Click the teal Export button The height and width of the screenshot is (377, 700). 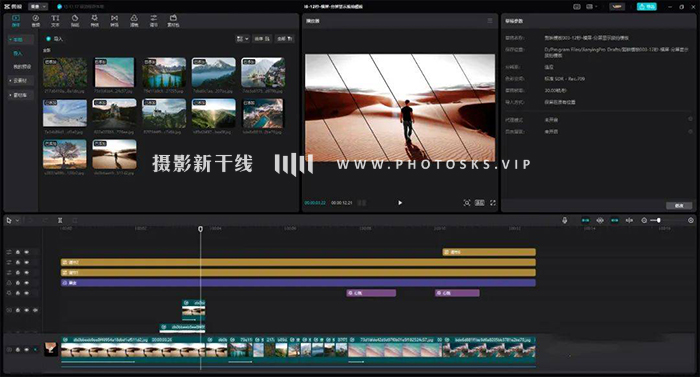tap(646, 7)
